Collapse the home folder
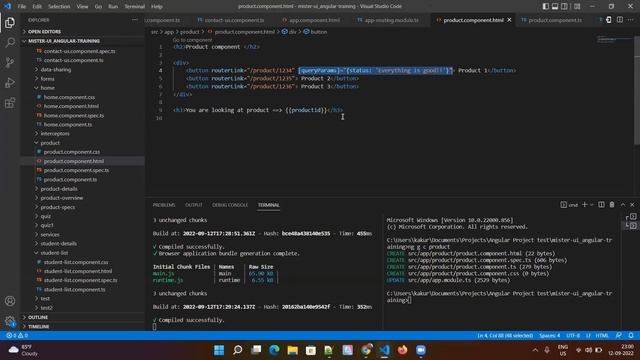Viewport: 640px width, 360px height. pyautogui.click(x=47, y=88)
